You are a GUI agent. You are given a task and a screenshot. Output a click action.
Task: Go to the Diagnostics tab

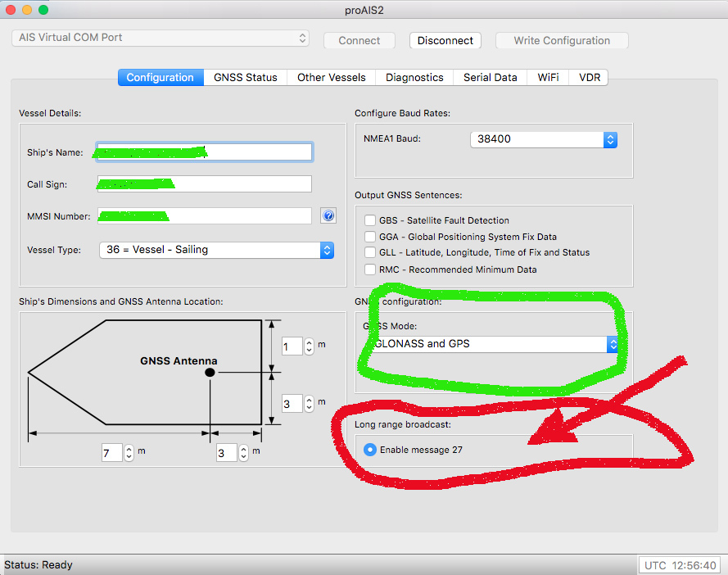414,78
